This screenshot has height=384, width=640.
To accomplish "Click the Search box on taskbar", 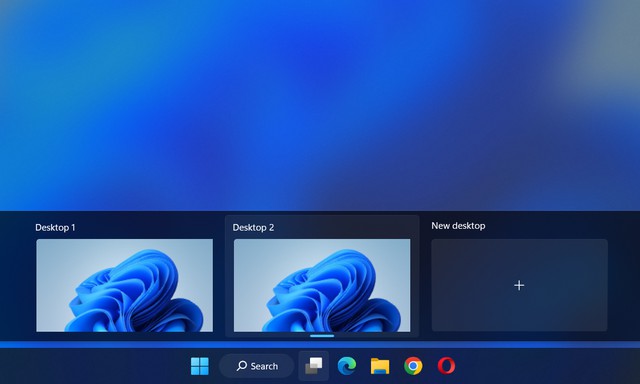I will click(x=257, y=366).
